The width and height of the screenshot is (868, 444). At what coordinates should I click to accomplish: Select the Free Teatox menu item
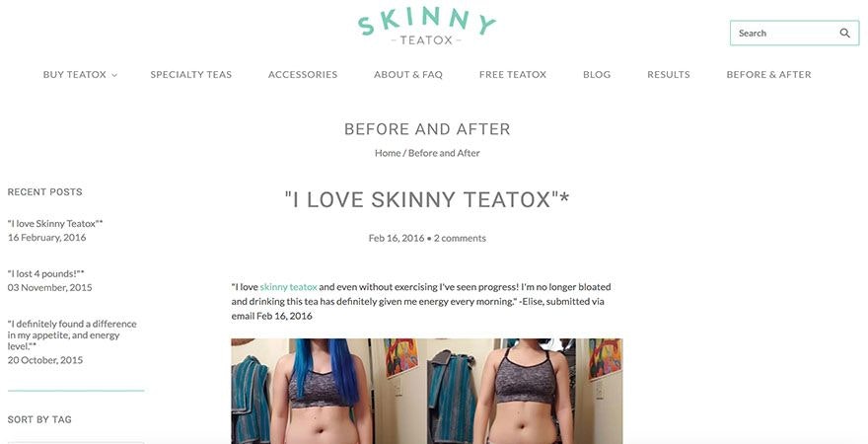tap(513, 75)
